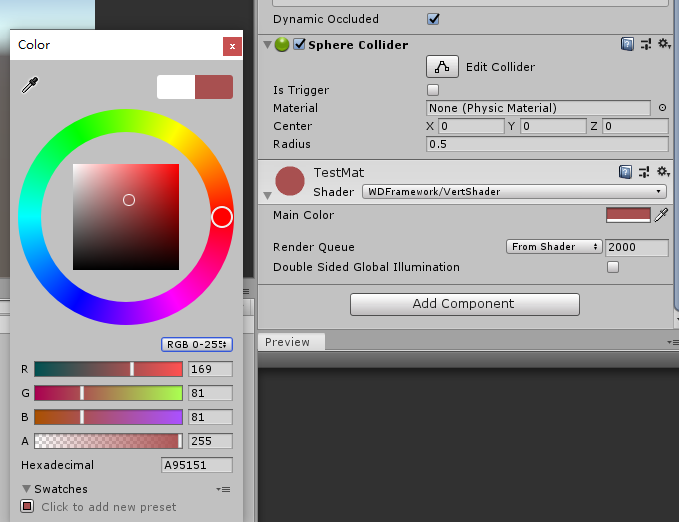Edit the G value field showing 81
The height and width of the screenshot is (522, 679).
tap(210, 393)
